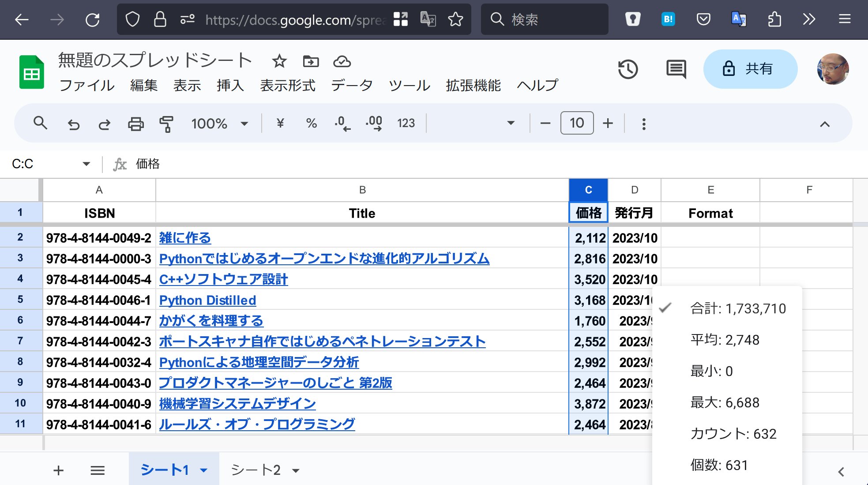
Task: Click decrease decimal places icon
Action: (342, 123)
